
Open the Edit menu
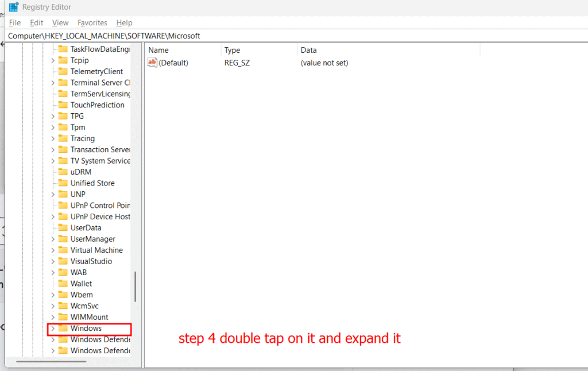36,23
